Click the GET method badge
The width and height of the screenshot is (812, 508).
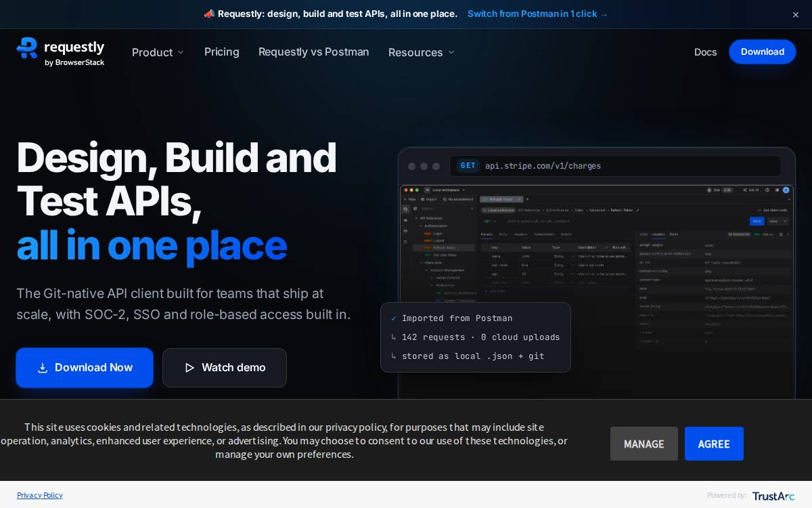pos(468,166)
